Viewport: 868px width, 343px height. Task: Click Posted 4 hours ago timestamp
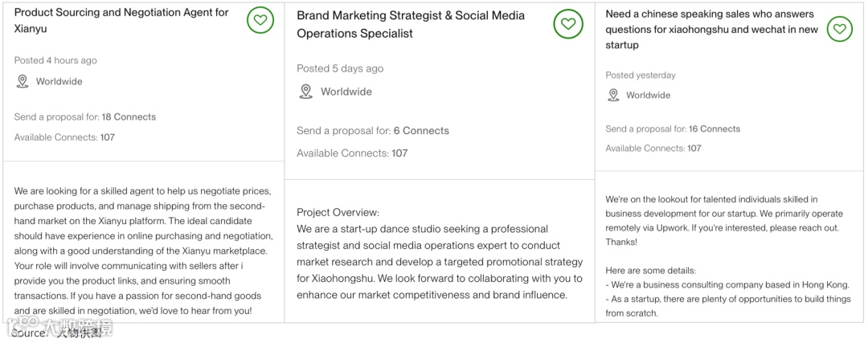click(55, 60)
